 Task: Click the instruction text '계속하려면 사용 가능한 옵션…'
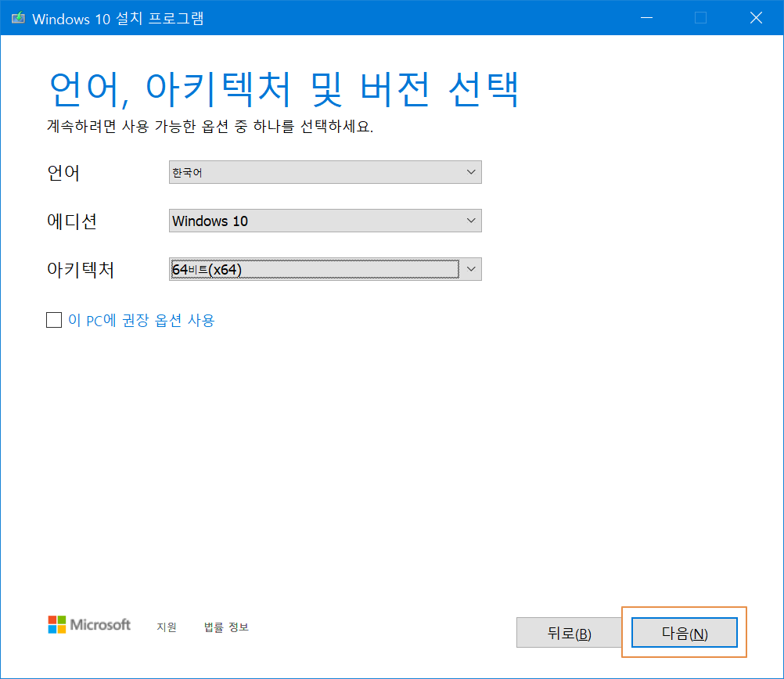(210, 126)
